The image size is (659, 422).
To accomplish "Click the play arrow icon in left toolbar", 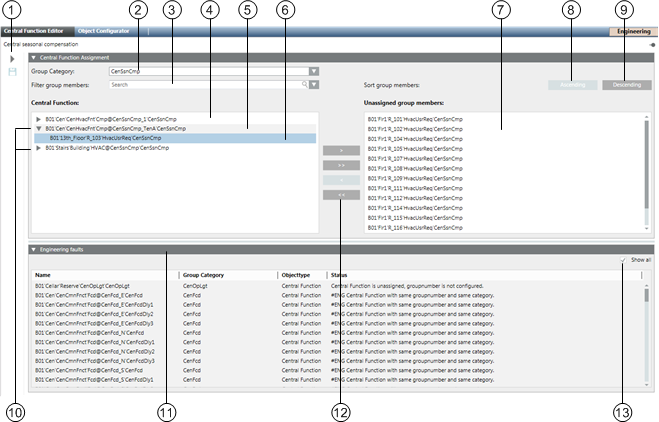I will 13,60.
